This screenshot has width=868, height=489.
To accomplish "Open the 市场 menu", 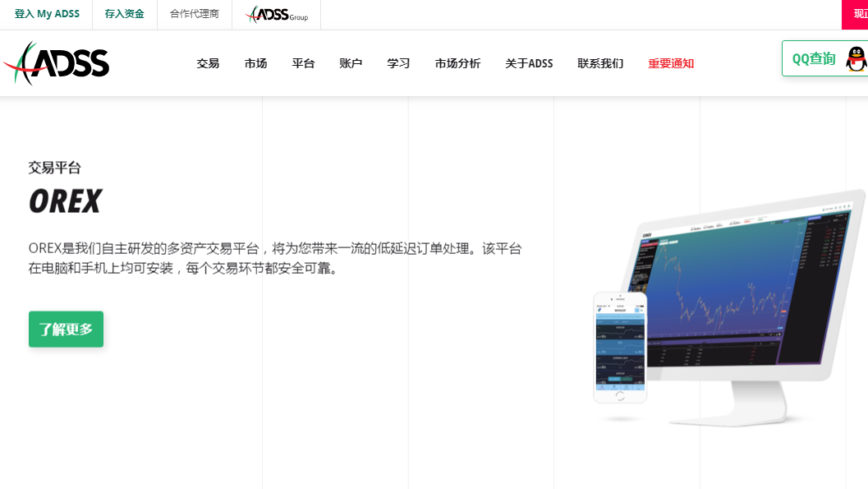I will click(255, 63).
